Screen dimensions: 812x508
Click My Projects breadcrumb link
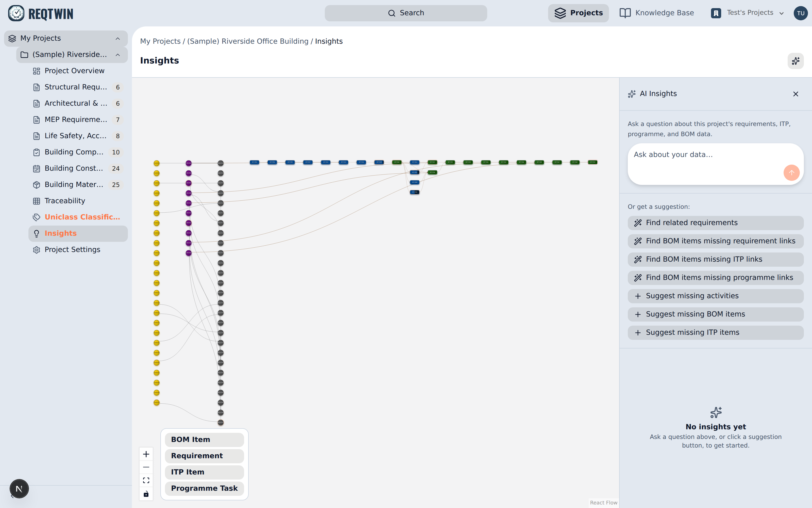tap(160, 41)
